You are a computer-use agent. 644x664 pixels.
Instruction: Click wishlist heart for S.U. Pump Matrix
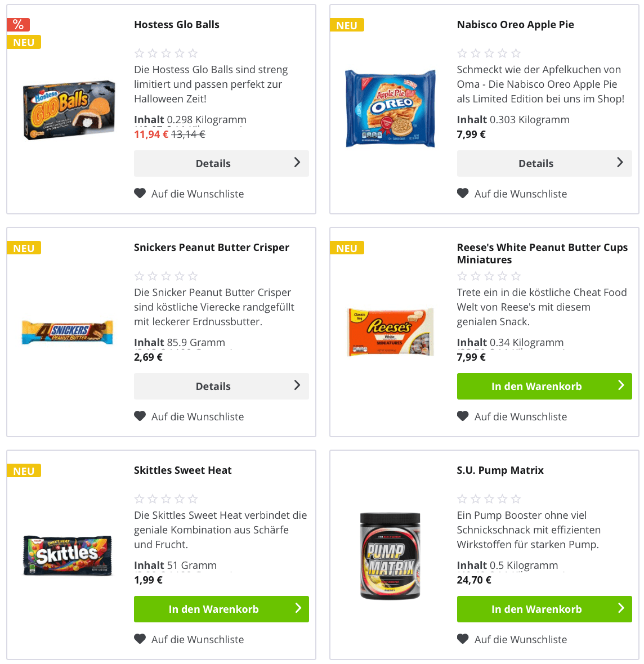pos(463,639)
